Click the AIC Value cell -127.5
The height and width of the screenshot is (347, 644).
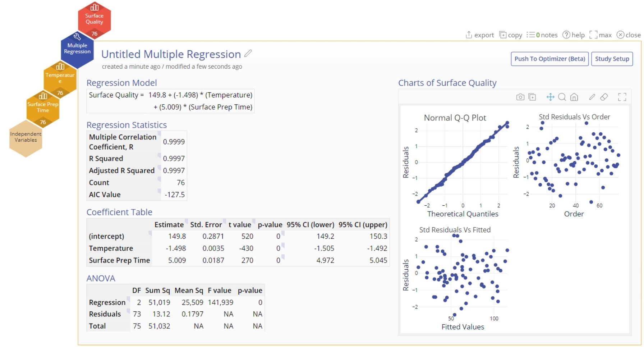(175, 195)
